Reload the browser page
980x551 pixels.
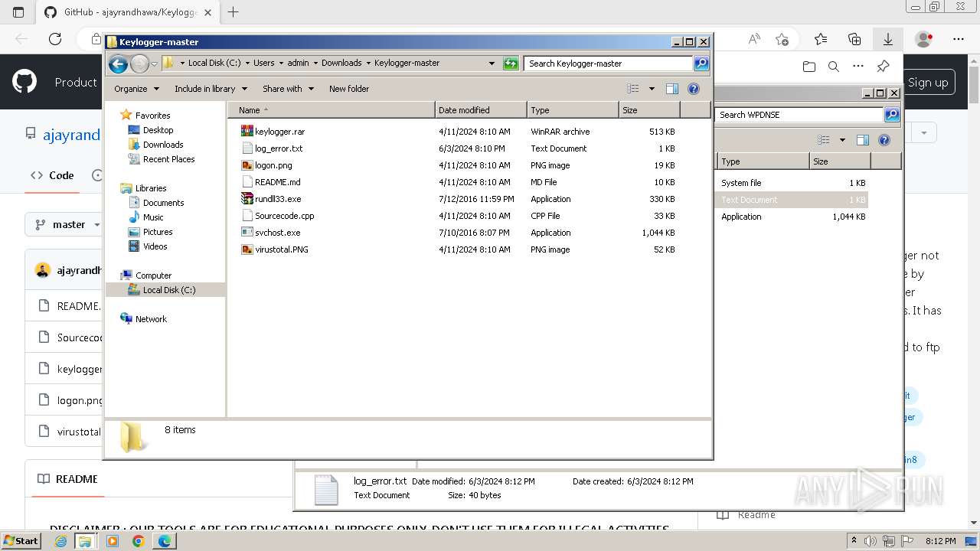(x=55, y=39)
